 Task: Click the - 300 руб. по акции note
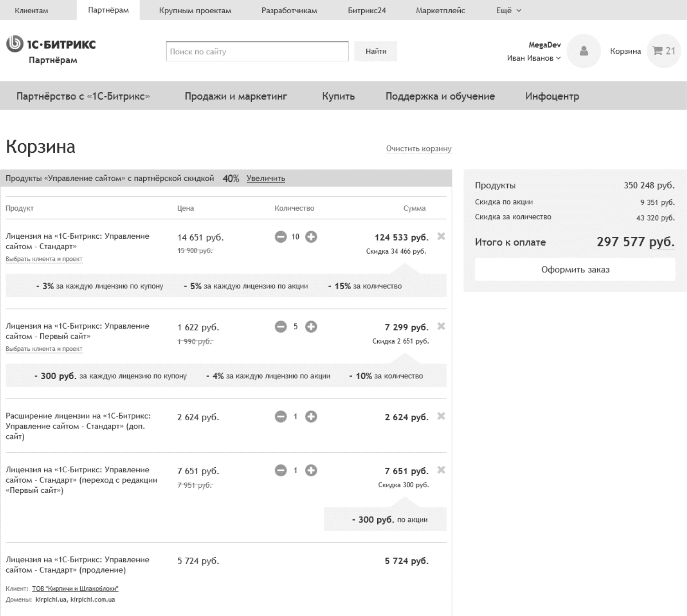[x=390, y=519]
